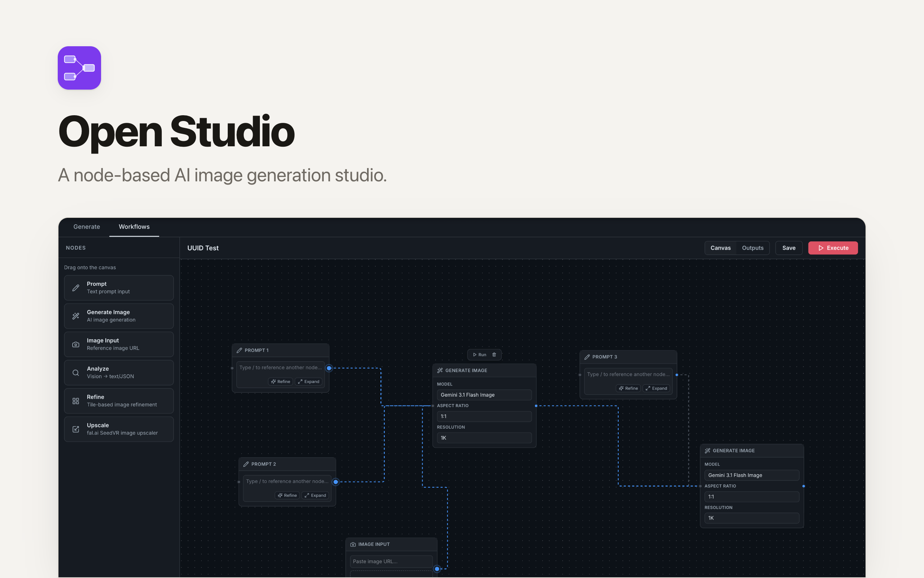Screen dimensions: 924x578
Task: Click the 'Drag onto the canvas' hint text
Action: click(x=90, y=268)
